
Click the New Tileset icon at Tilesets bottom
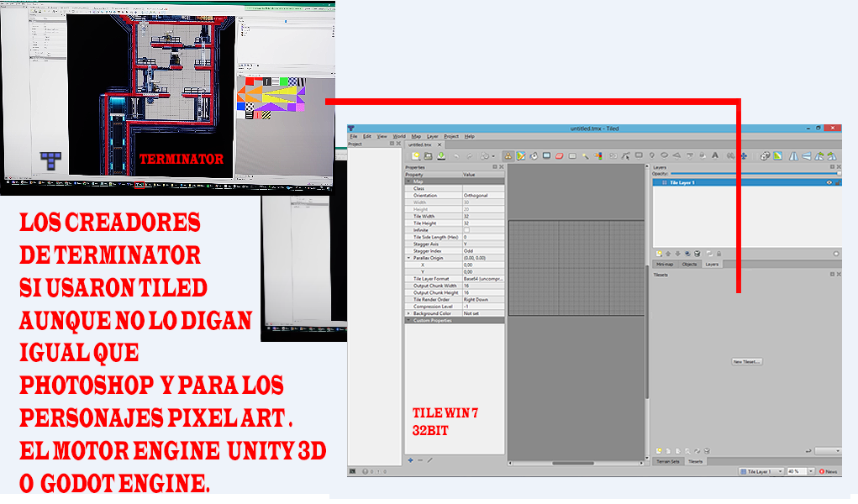click(x=659, y=451)
